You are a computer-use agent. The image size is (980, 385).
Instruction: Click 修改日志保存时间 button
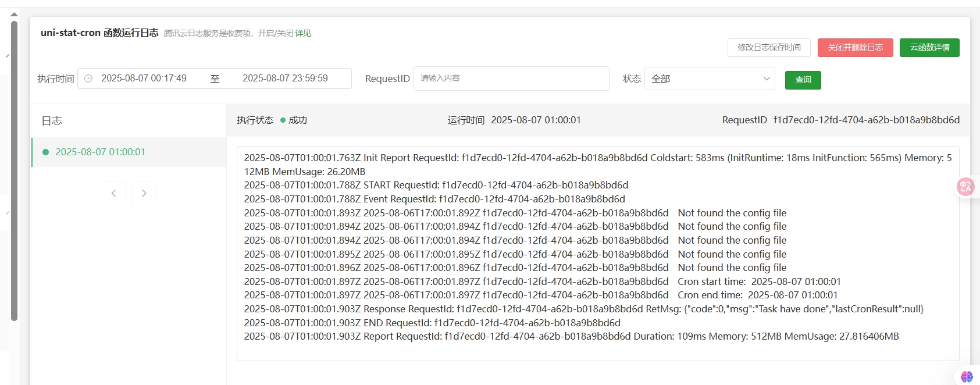click(x=769, y=48)
